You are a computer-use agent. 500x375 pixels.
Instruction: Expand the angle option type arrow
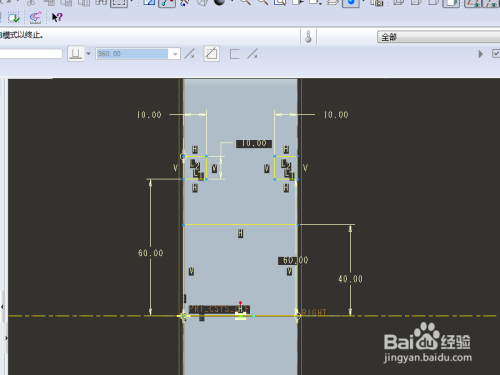(88, 54)
